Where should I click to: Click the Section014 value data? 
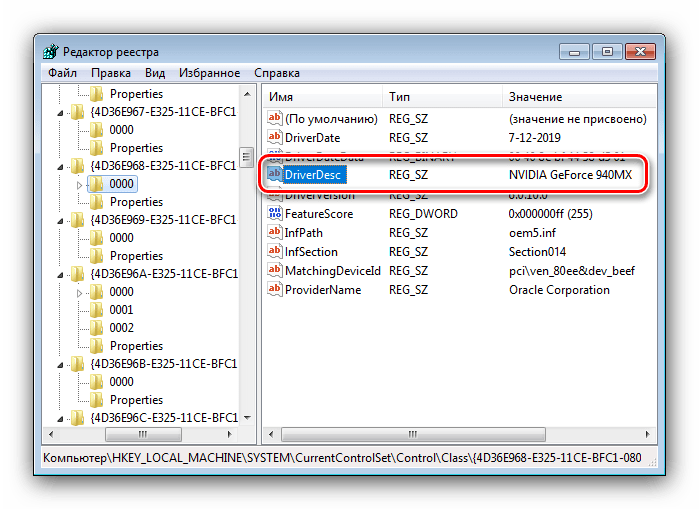coord(537,252)
